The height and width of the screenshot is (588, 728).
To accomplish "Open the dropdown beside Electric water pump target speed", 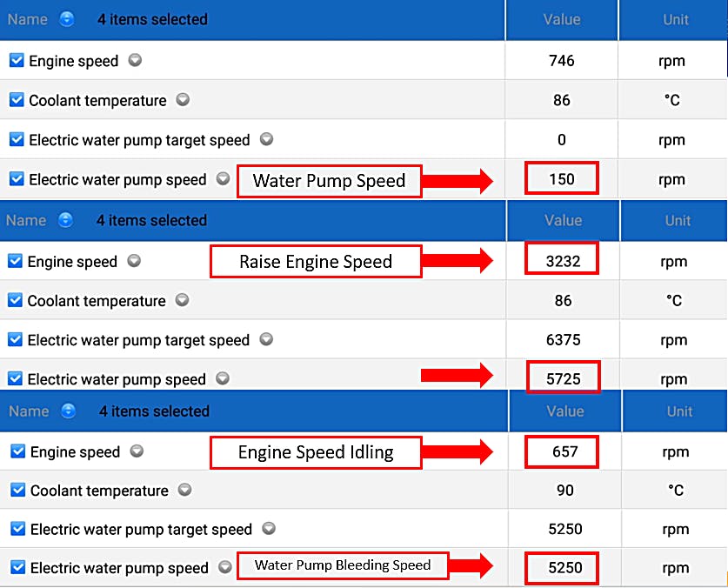I will coord(268,139).
